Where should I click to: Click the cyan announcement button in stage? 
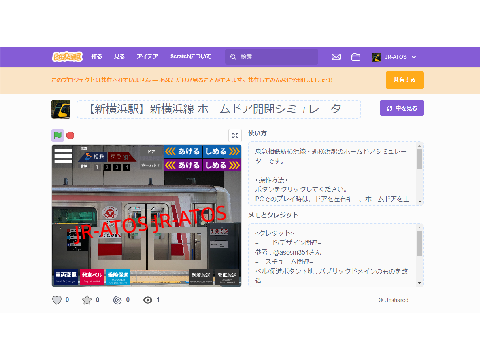coord(118,277)
